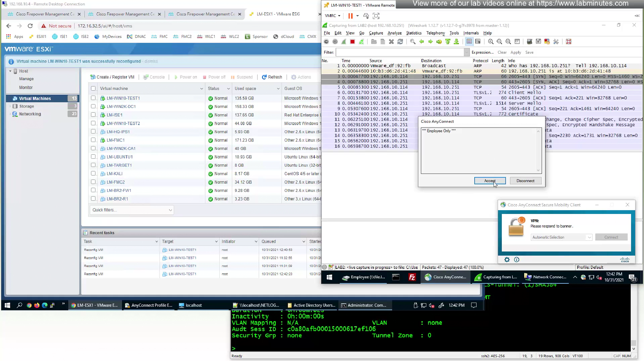Click the Disconnect button in AnyConnect dialog
Screen dimensions: 644x361
pyautogui.click(x=525, y=181)
